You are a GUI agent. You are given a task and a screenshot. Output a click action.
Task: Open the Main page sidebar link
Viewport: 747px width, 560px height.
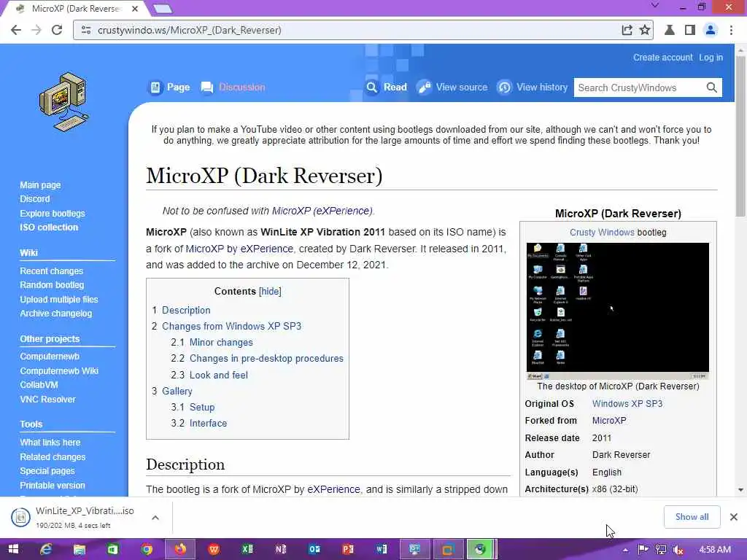[41, 185]
